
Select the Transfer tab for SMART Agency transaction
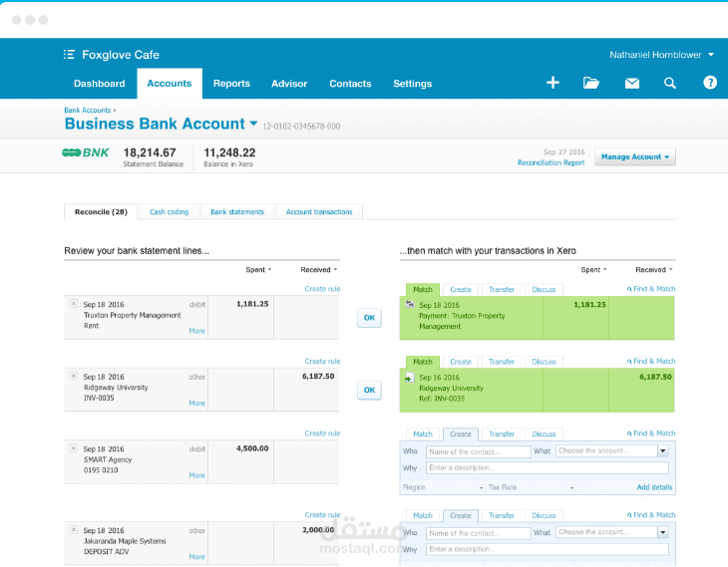[502, 434]
